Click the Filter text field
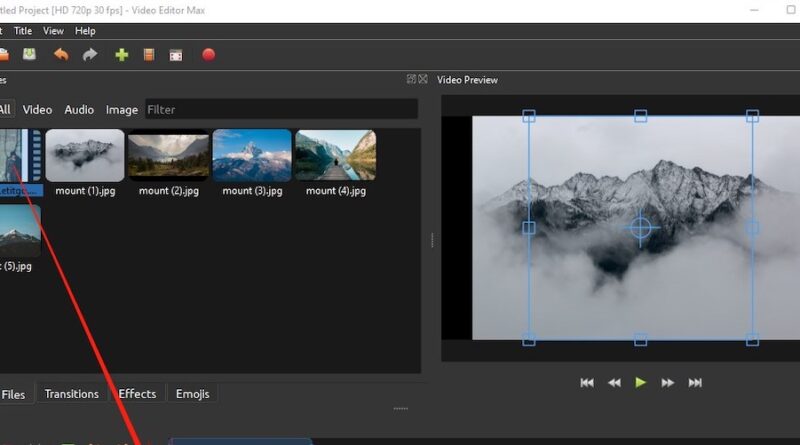 pyautogui.click(x=280, y=110)
